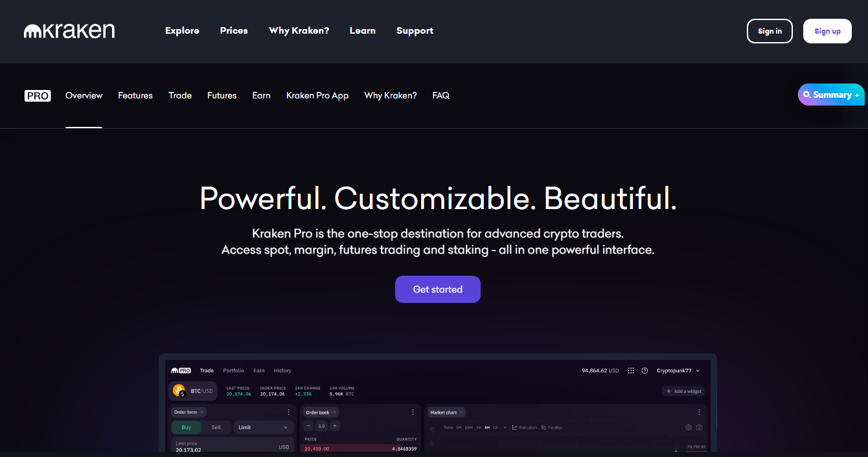Open the Order form three-dot menu

point(289,412)
